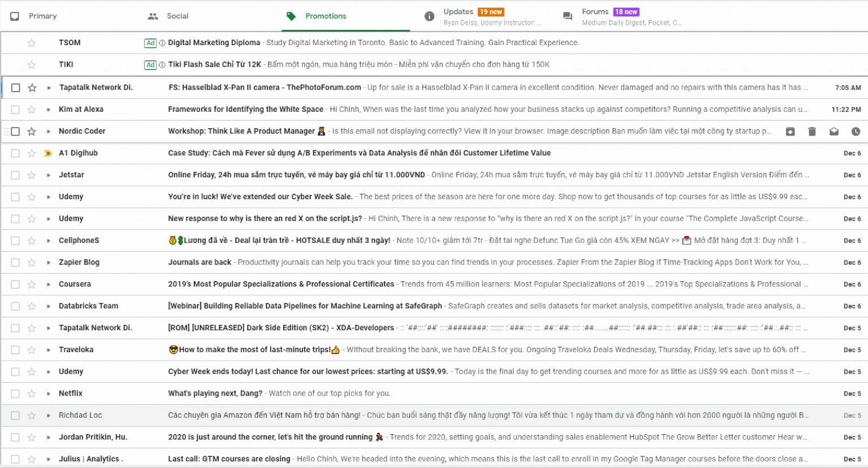
Task: Open the Tiki Flash Sale ad
Action: (x=434, y=65)
